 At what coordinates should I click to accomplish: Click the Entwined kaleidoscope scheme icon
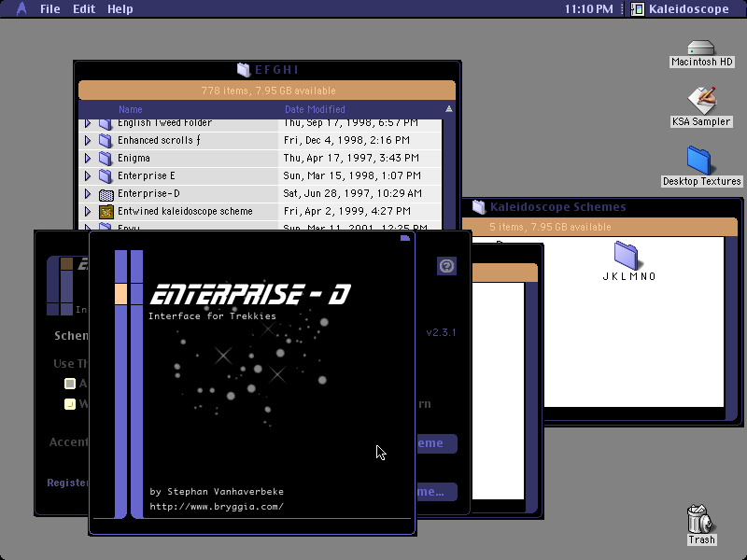(x=106, y=212)
